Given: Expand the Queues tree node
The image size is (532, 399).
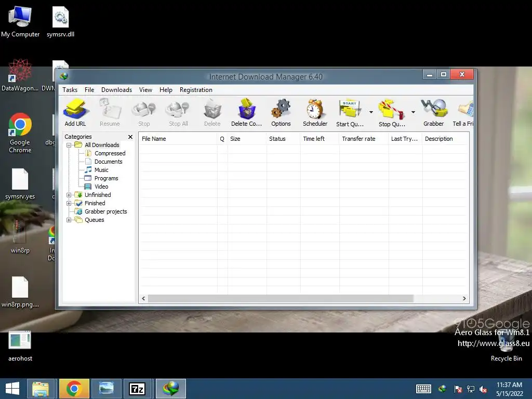Looking at the screenshot, I should (x=69, y=220).
